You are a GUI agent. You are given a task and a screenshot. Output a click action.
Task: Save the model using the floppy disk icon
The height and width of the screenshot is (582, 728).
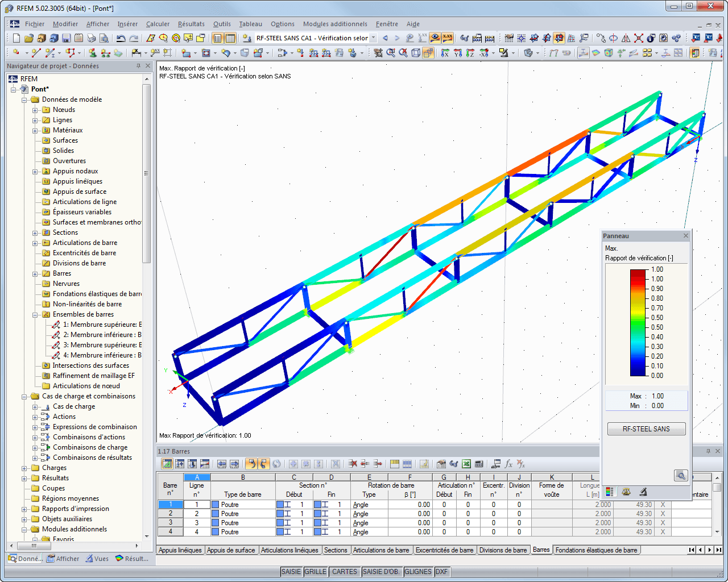66,38
